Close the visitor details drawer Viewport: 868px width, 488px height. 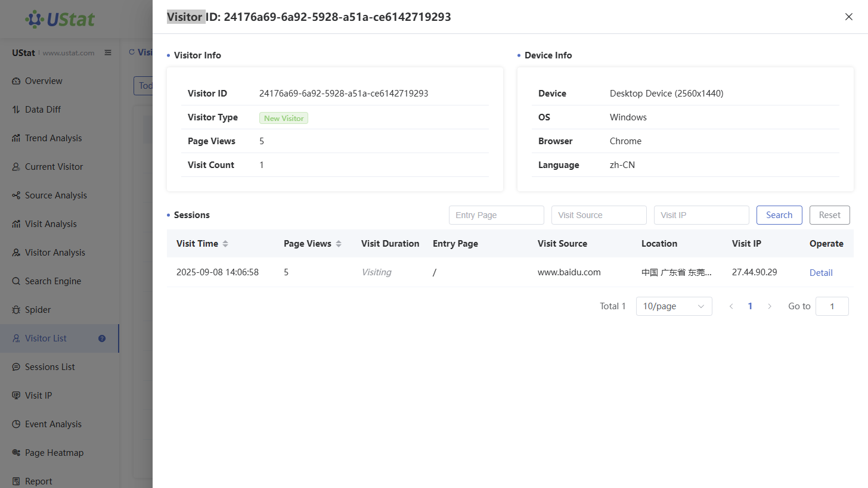click(849, 17)
